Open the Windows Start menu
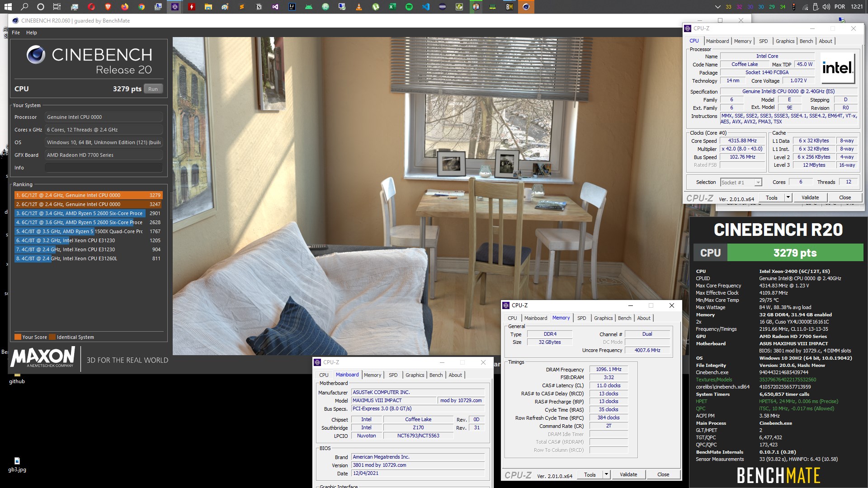Screen dimensions: 868x488 click(x=8, y=7)
